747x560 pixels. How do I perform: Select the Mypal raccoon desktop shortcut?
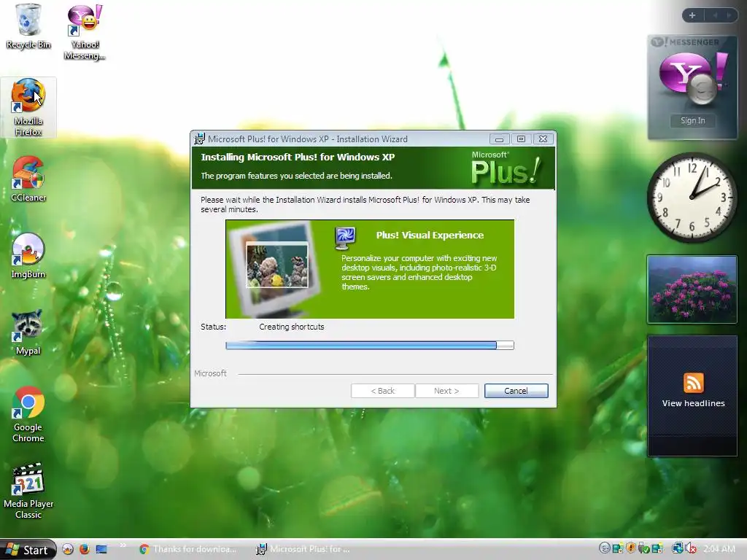pyautogui.click(x=28, y=332)
